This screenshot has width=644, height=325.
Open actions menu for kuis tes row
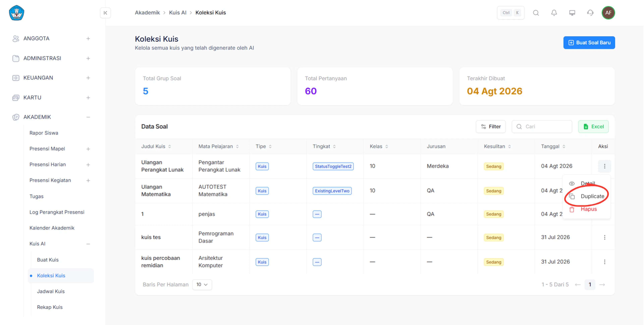[x=604, y=237]
